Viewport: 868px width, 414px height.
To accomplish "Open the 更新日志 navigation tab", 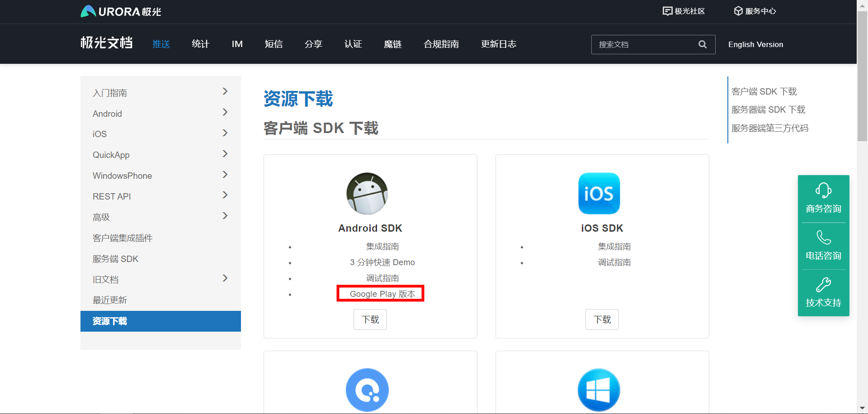I will [x=498, y=44].
